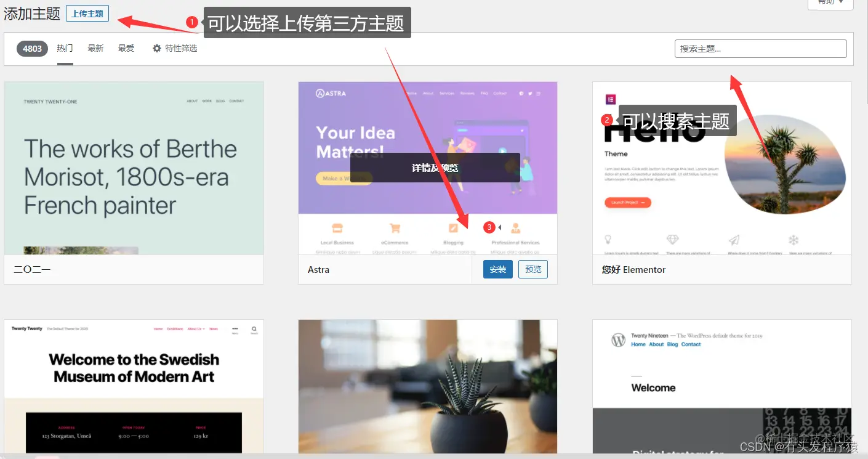
Task: Click the 上传主题 upload theme button
Action: 87,14
